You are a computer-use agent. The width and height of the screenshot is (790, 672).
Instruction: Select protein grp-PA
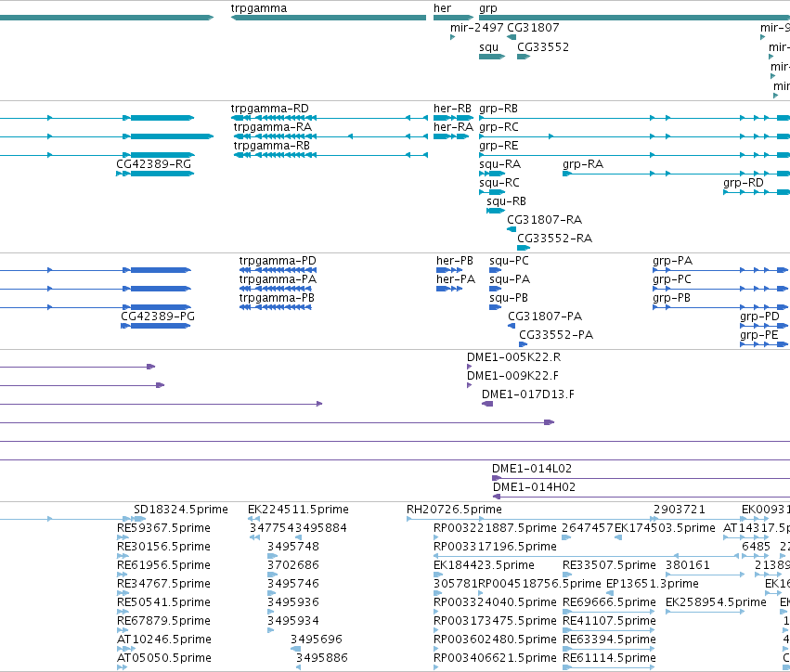point(673,262)
